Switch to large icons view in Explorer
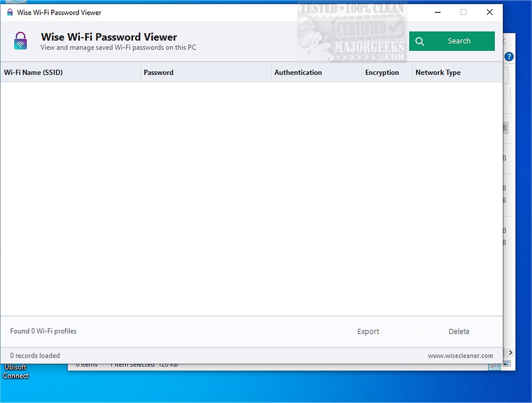532x403 pixels. click(507, 364)
